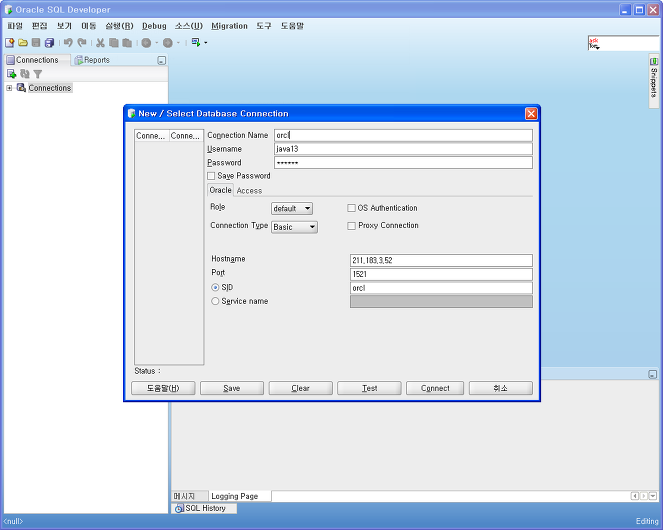Minimize the bottom log panel
663x530 pixels.
(653, 374)
